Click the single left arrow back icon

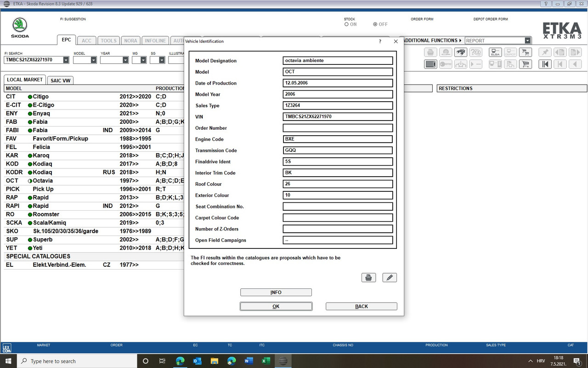(x=575, y=64)
